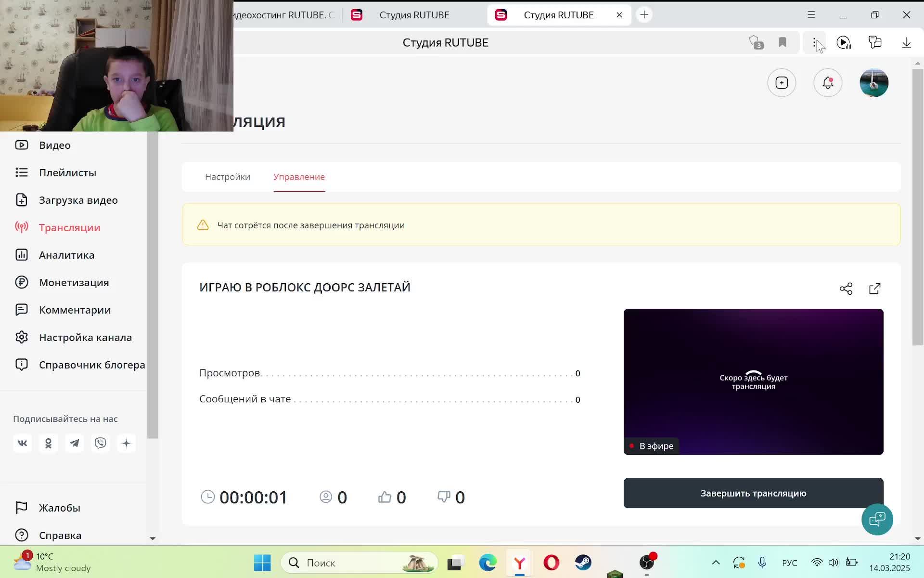
Task: Open Windows Start menu
Action: click(262, 563)
